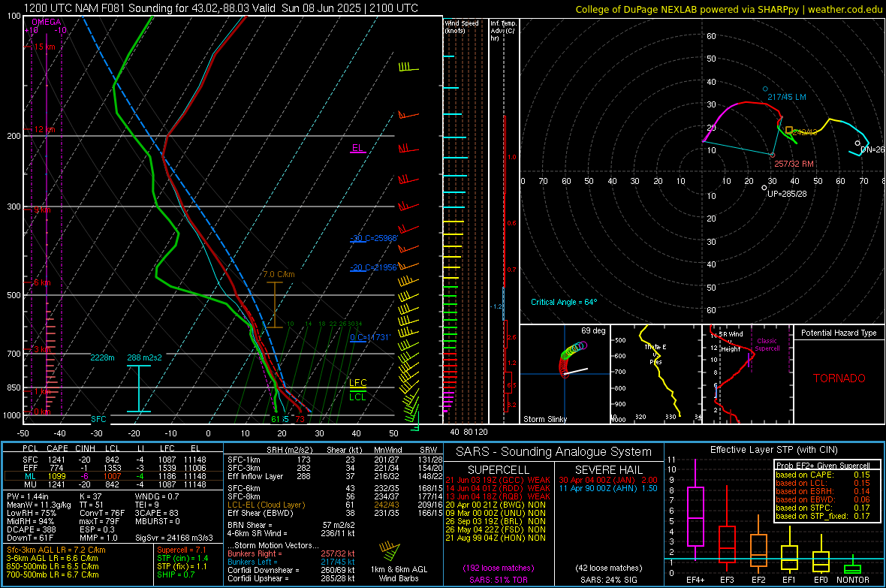886x588 pixels.
Task: Click the DCAPE = 388 value
Action: click(x=31, y=529)
